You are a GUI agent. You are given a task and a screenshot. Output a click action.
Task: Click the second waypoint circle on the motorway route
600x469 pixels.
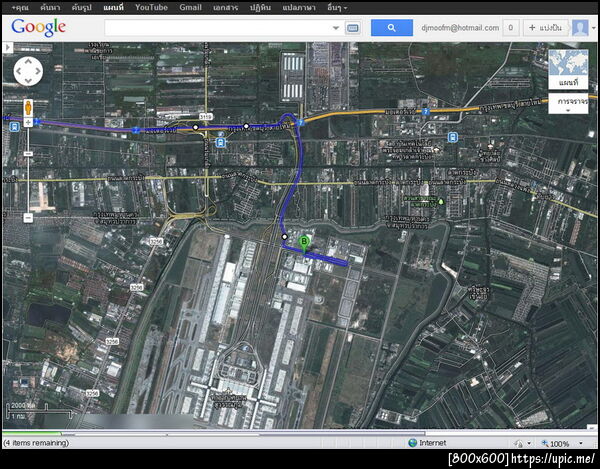[246, 126]
